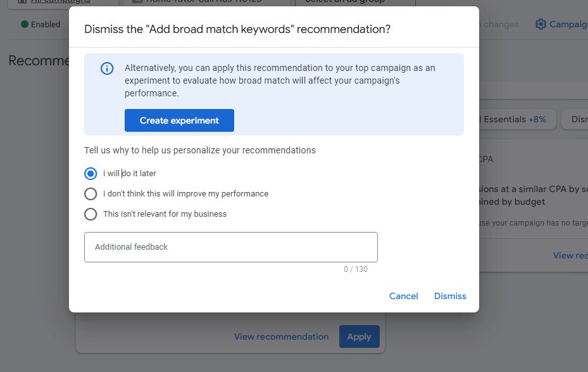
Task: Click the info icon in the blue banner
Action: pyautogui.click(x=106, y=68)
